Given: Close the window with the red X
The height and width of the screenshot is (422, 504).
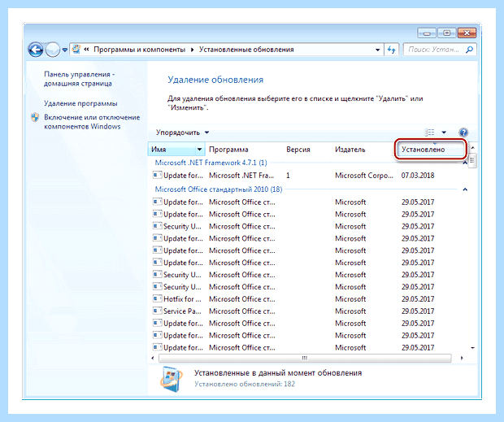Looking at the screenshot, I should tap(467, 33).
